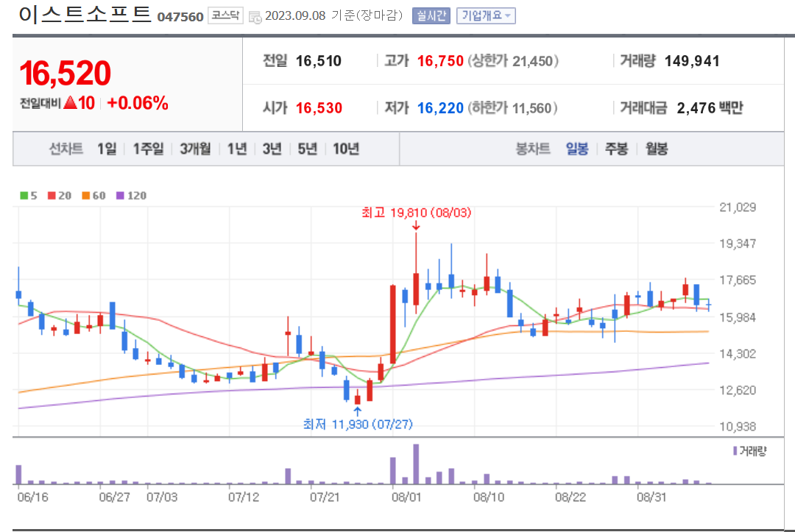Click the 14,302 y-axis label
795x532 pixels.
[x=738, y=354]
